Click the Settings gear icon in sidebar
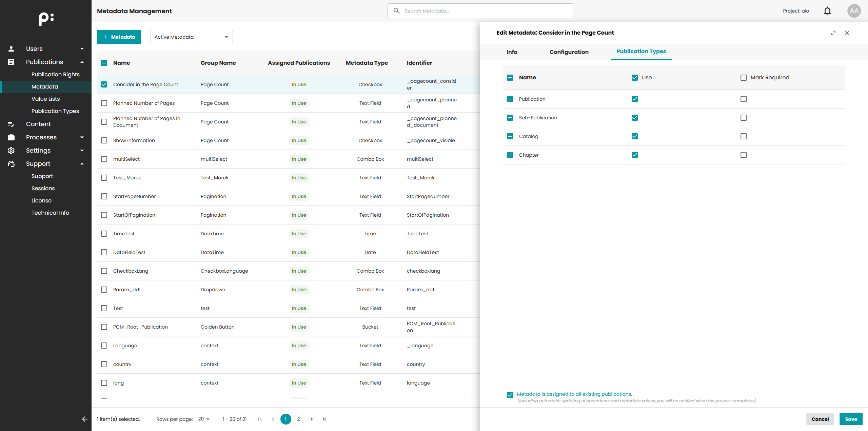 [x=11, y=151]
